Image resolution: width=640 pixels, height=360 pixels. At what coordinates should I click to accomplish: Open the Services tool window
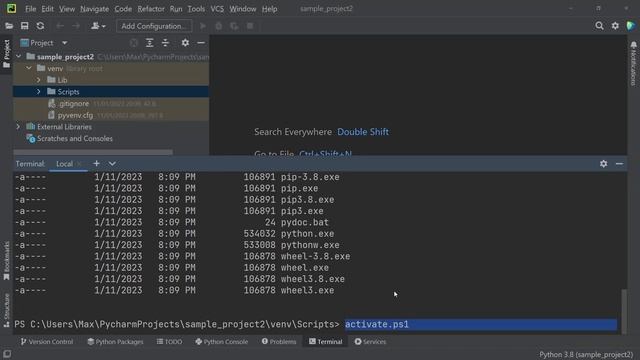click(370, 342)
